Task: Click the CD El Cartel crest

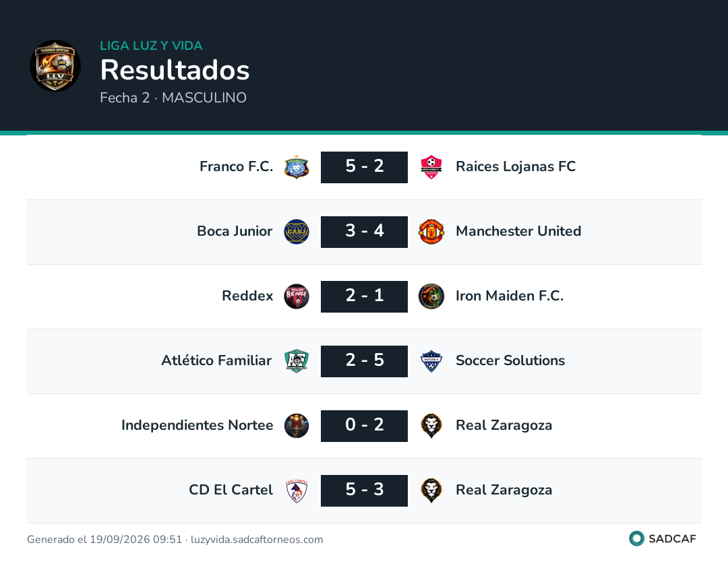Action: [x=297, y=490]
